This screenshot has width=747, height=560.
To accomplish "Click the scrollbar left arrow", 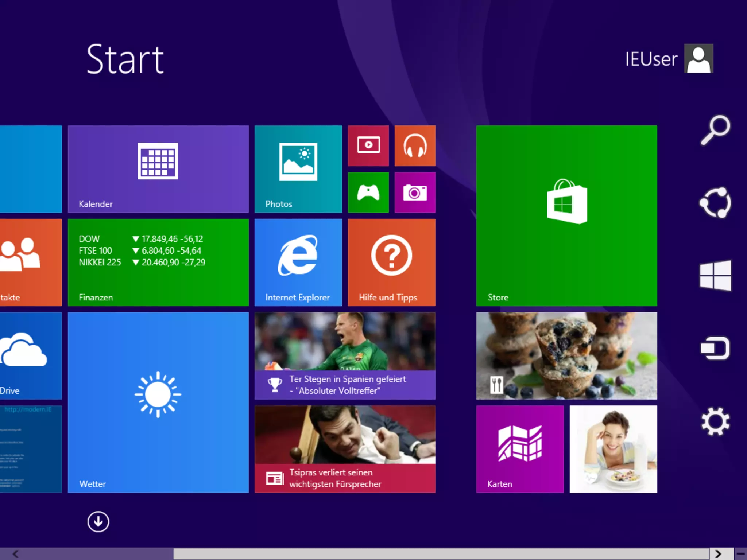I will tap(15, 554).
